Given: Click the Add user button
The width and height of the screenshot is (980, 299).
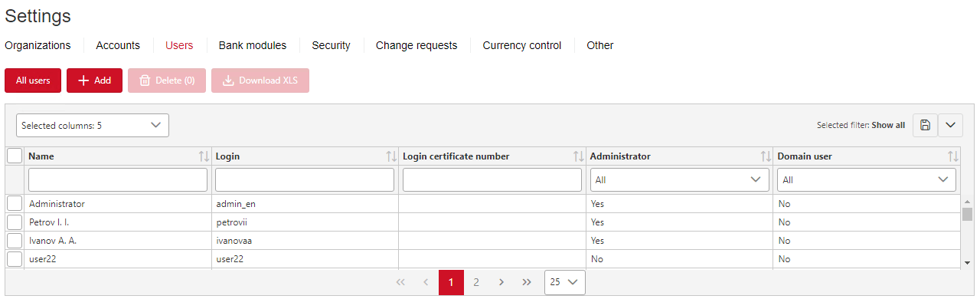Looking at the screenshot, I should point(94,80).
